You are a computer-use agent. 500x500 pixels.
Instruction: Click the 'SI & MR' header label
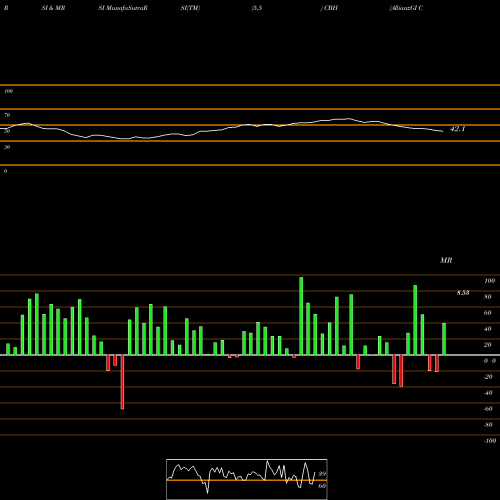click(x=53, y=8)
